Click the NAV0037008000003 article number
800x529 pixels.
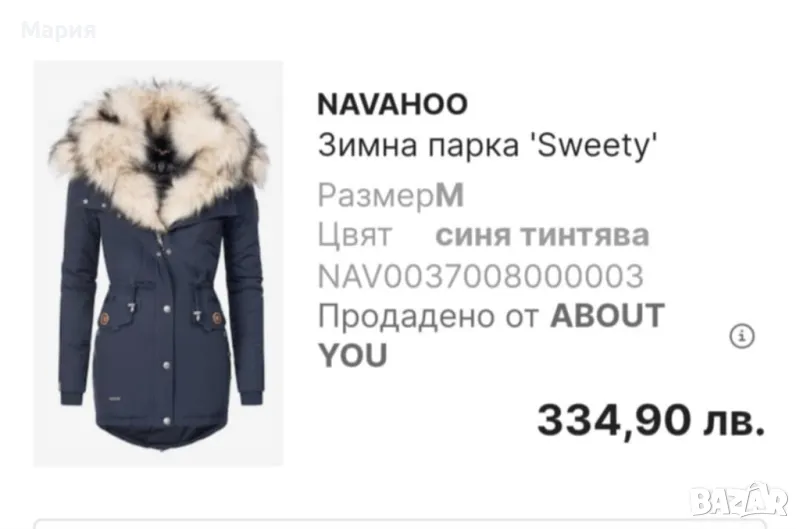click(x=480, y=276)
